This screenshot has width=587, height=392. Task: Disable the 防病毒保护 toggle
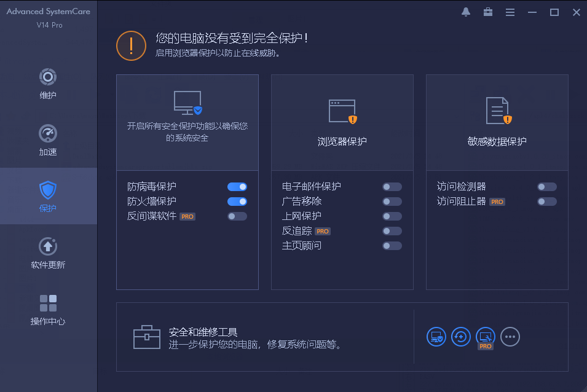(x=237, y=187)
